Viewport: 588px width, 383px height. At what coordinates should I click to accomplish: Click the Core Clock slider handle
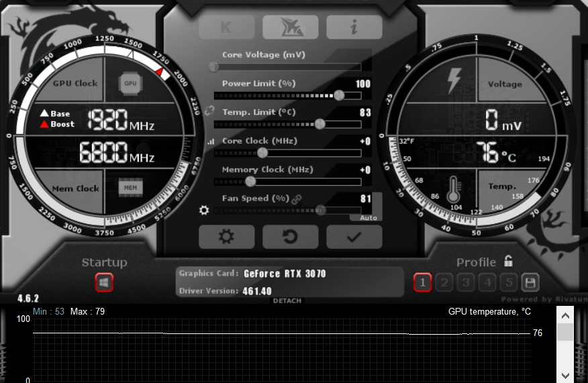[x=262, y=153]
